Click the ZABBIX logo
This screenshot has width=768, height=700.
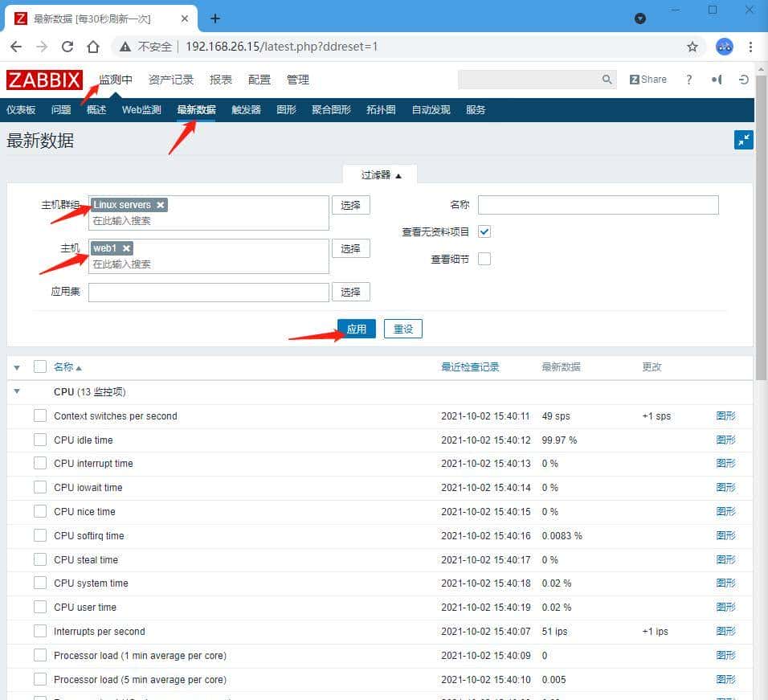point(44,80)
